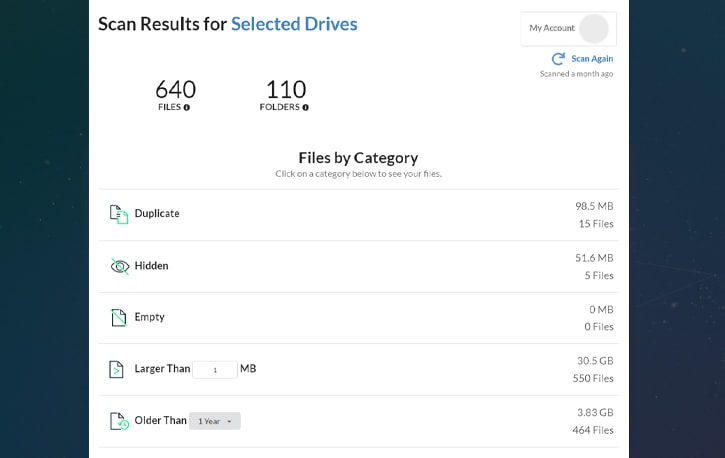Click the info icon next to FILES
The width and height of the screenshot is (725, 458).
(x=187, y=107)
